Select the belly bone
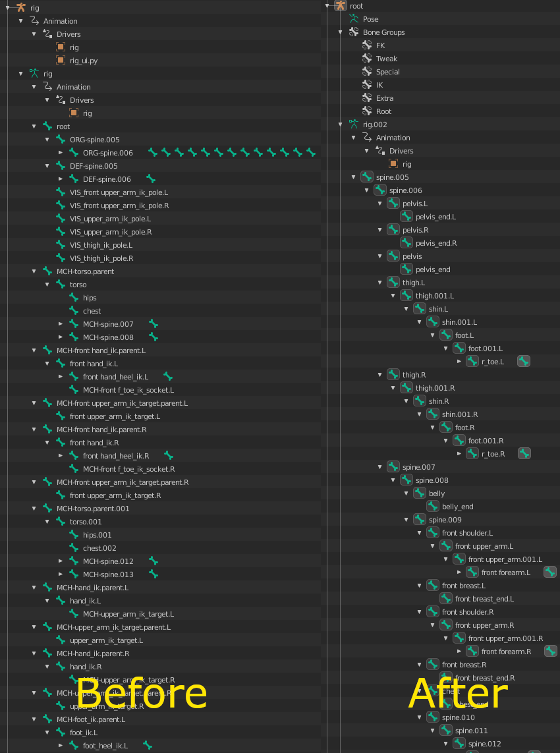This screenshot has height=753, width=560. click(x=437, y=493)
